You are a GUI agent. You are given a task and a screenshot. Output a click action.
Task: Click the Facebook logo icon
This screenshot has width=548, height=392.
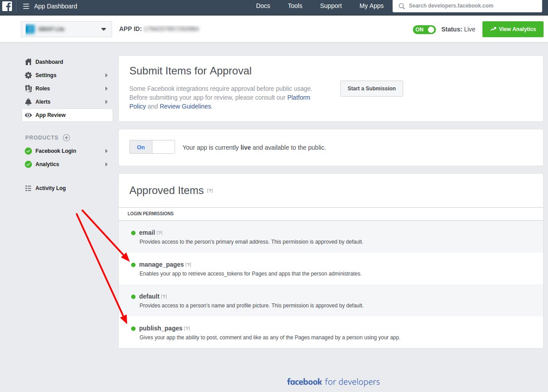[7, 6]
